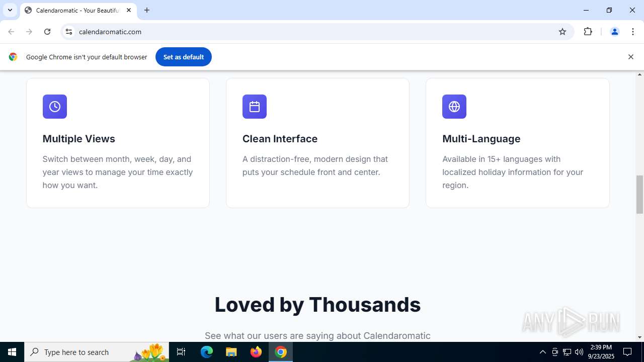
Task: Click the scrollbar up arrow
Action: 639,74
